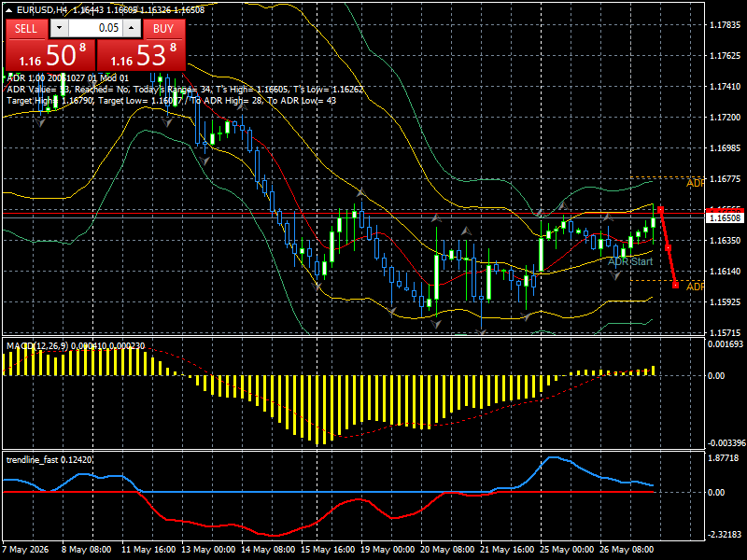Click the 1.17410 price axis label
Viewport: 747px width, 560px height.
(726, 87)
